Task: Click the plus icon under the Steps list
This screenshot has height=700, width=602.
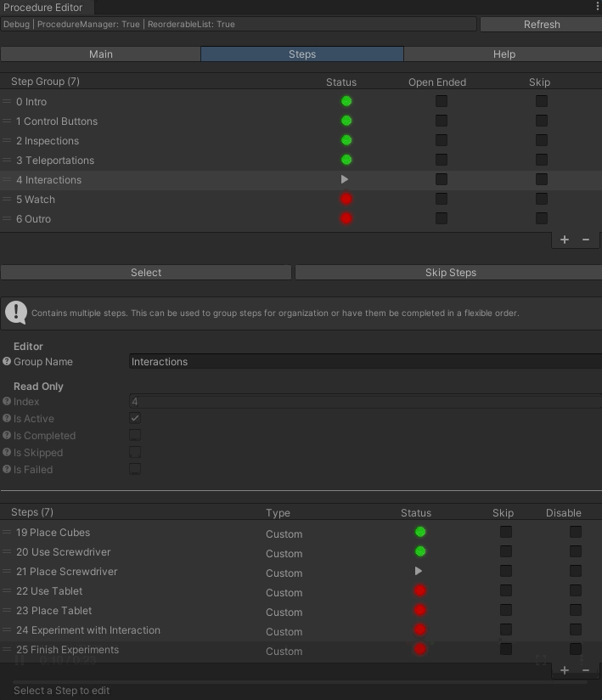Action: 565,670
